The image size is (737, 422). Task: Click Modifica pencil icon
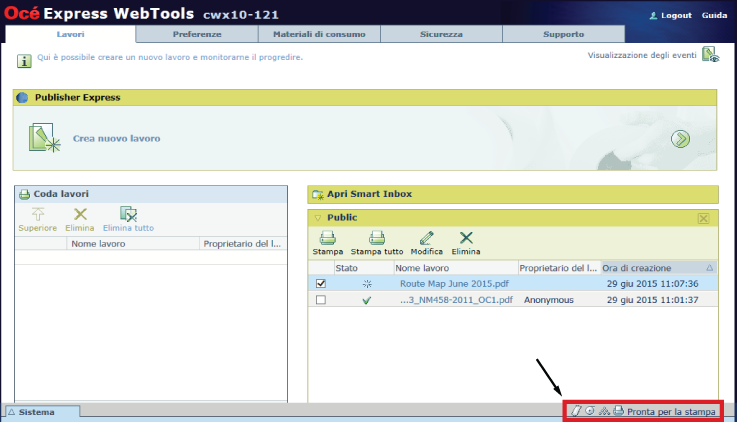tap(427, 238)
